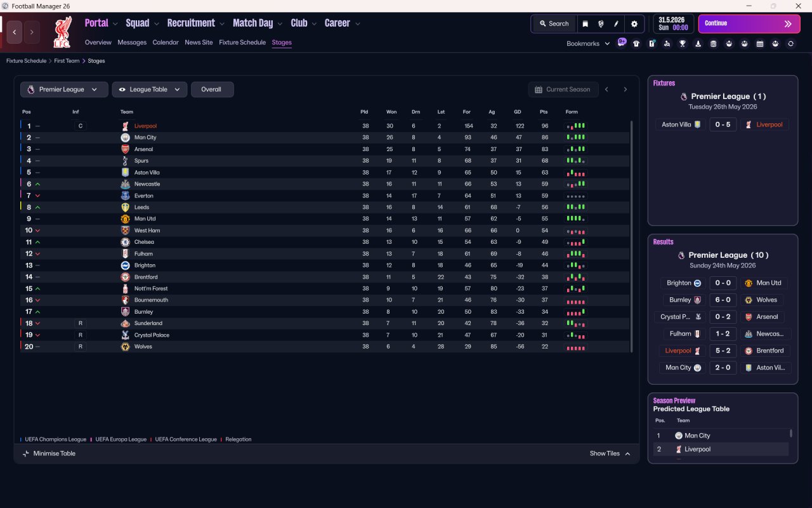
Task: Switch to the News Site tab
Action: pos(199,43)
